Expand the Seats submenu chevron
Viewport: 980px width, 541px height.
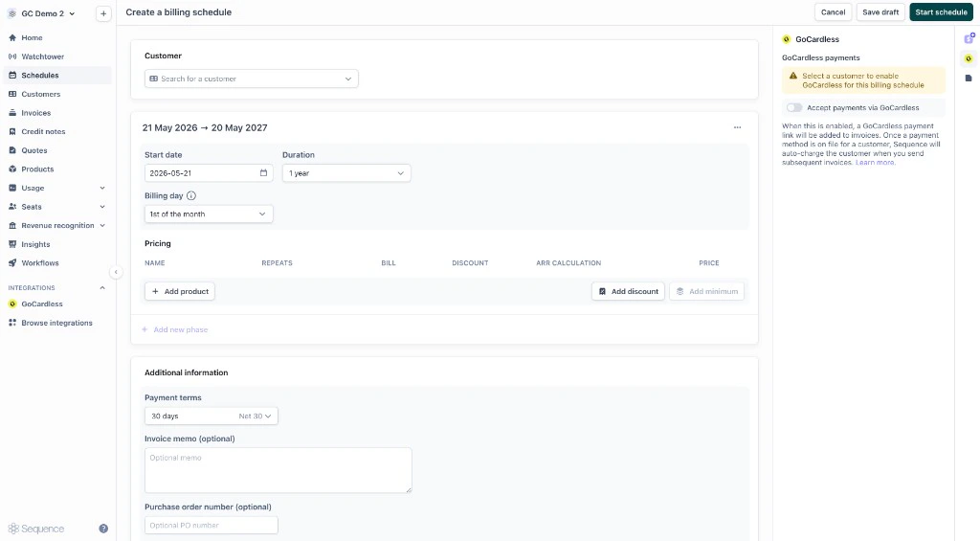coord(102,207)
